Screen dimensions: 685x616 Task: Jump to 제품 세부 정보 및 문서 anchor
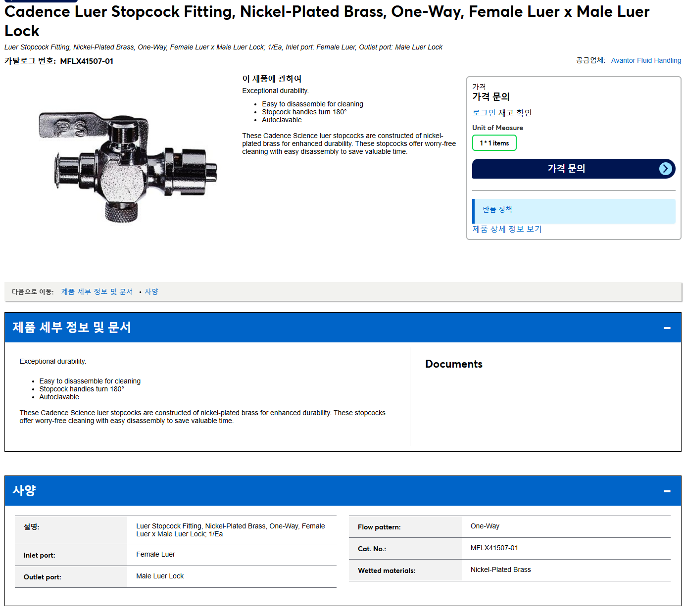97,292
